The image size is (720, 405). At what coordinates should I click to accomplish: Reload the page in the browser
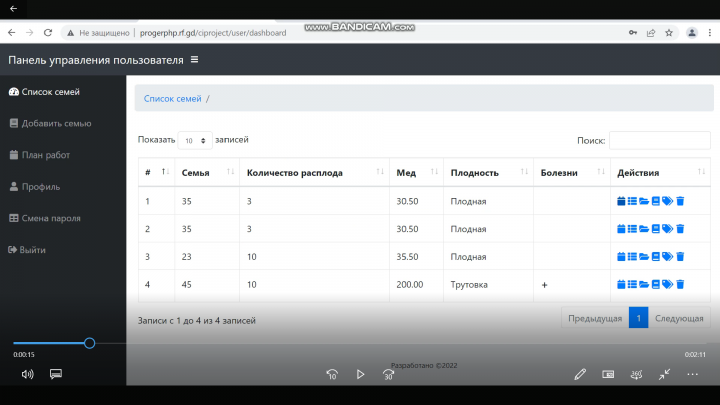pyautogui.click(x=48, y=33)
